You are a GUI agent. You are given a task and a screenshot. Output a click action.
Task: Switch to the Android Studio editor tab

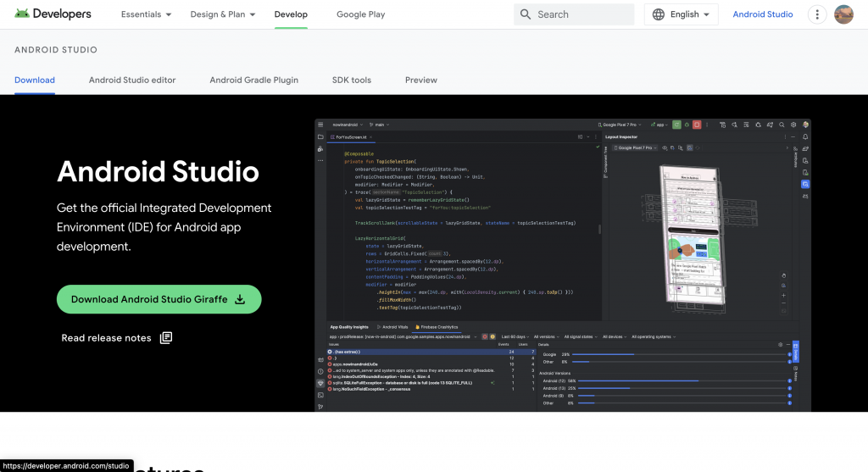[x=132, y=81]
